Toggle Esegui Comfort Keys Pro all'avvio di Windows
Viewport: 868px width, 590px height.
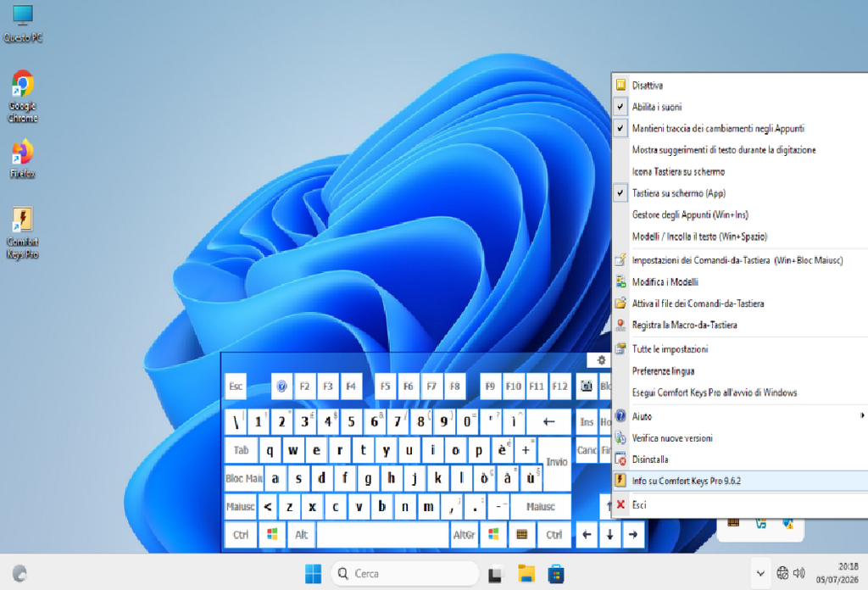pos(740,392)
